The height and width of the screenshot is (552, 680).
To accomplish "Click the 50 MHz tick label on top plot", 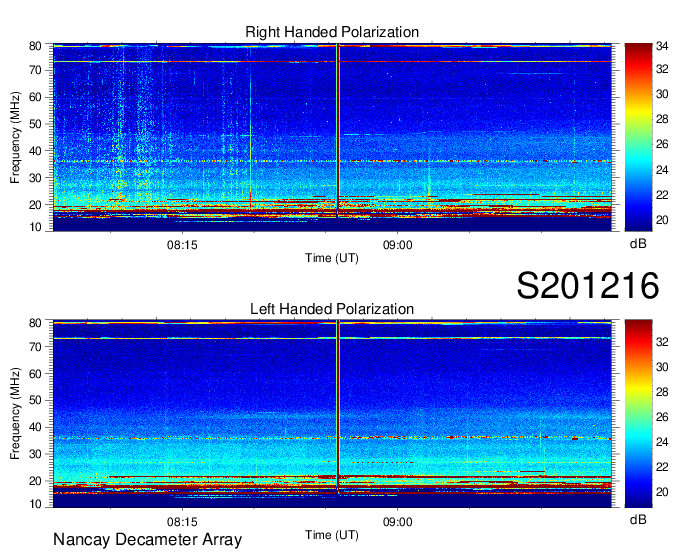I will click(35, 124).
